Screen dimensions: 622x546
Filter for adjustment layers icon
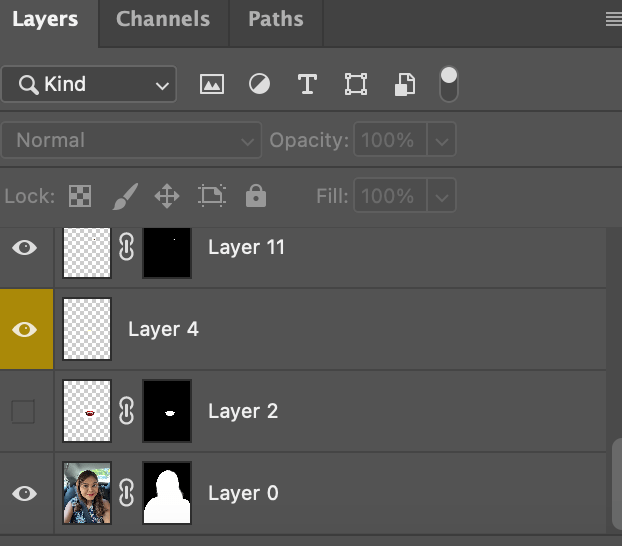(259, 85)
